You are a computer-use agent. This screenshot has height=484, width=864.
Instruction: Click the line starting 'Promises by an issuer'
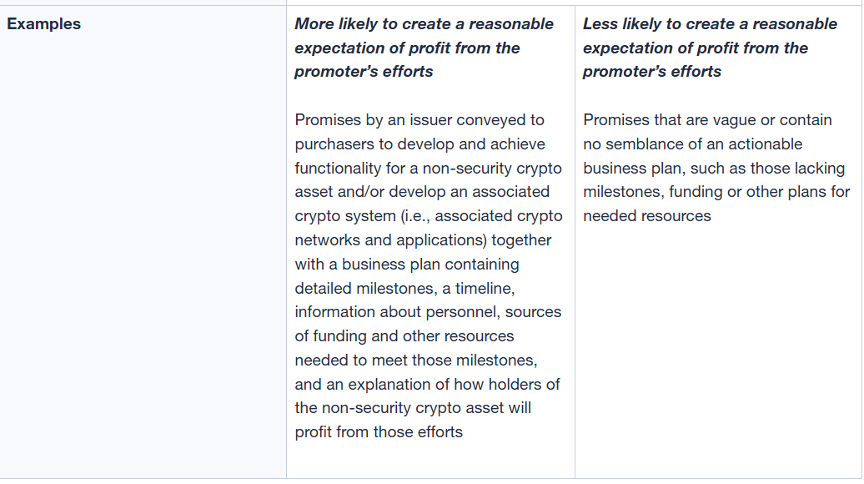pyautogui.click(x=420, y=120)
